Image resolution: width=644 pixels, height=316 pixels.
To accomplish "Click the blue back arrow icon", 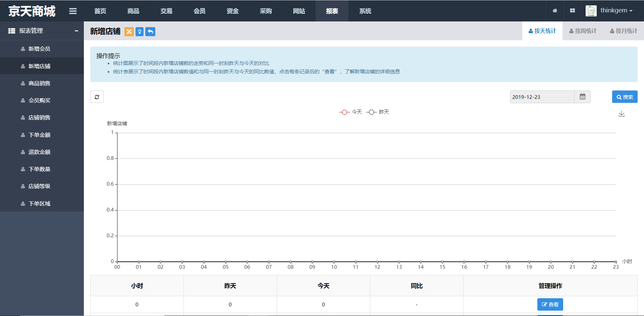I will (150, 31).
